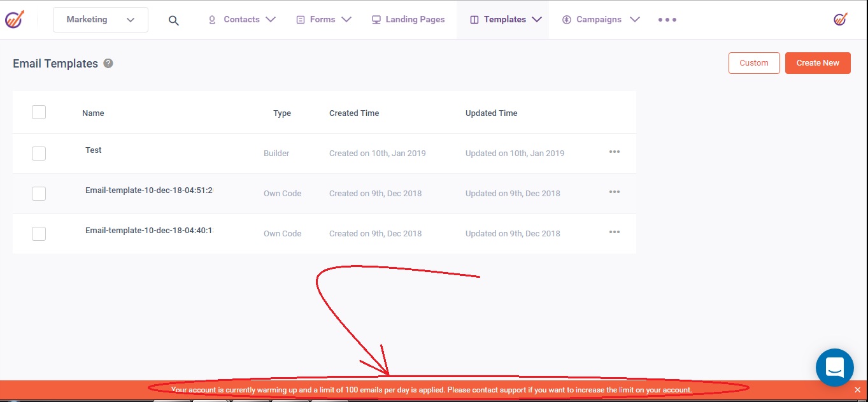Open more options for Email-template-10-dec-18-04:40 row
The height and width of the screenshot is (402, 868).
pyautogui.click(x=614, y=233)
